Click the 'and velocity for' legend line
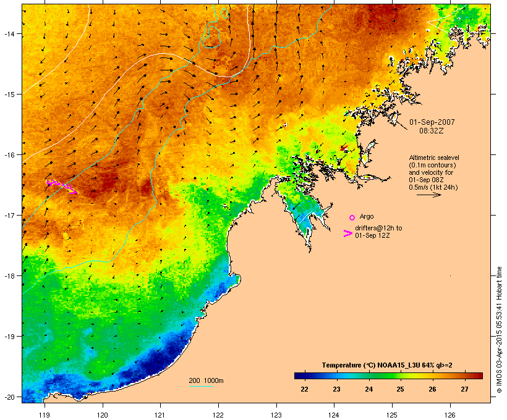This screenshot has width=507, height=420. pyautogui.click(x=431, y=172)
